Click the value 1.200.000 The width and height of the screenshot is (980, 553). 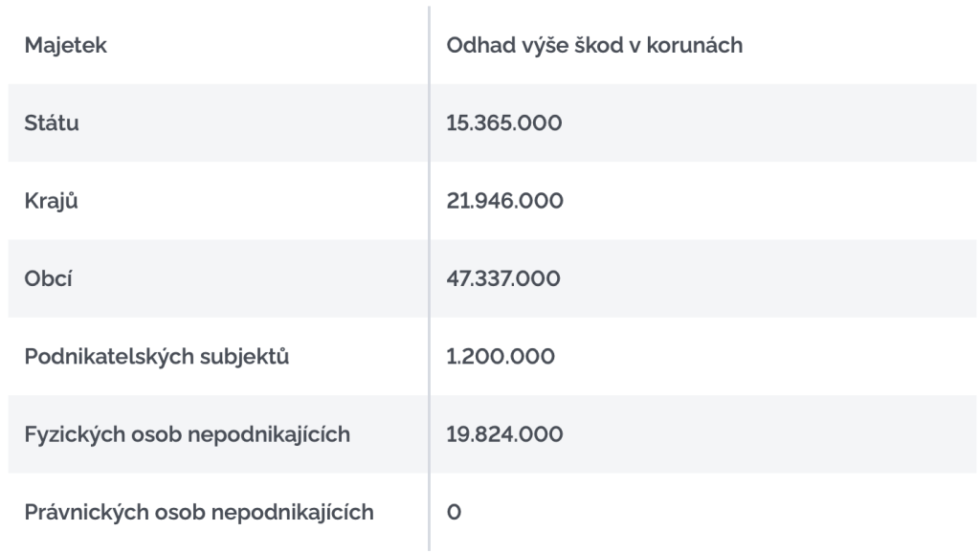coord(497,358)
